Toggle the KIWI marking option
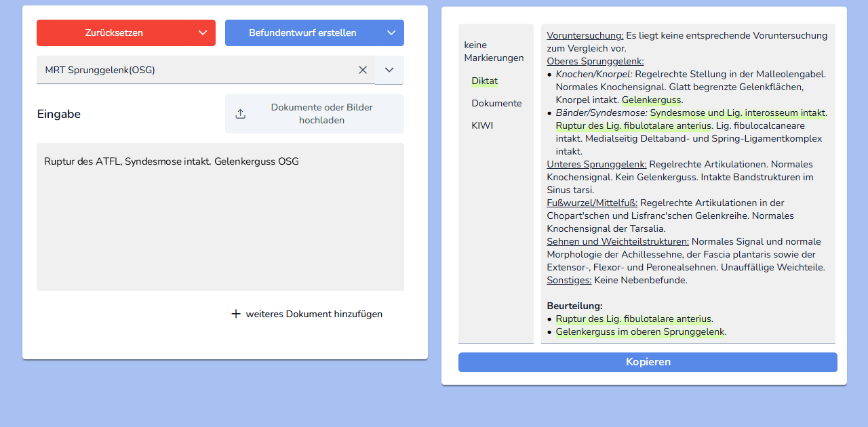868x427 pixels. tap(482, 125)
